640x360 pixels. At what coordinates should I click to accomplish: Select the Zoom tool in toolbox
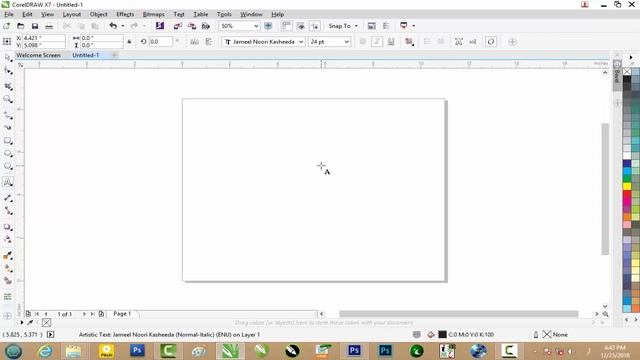pyautogui.click(x=8, y=99)
